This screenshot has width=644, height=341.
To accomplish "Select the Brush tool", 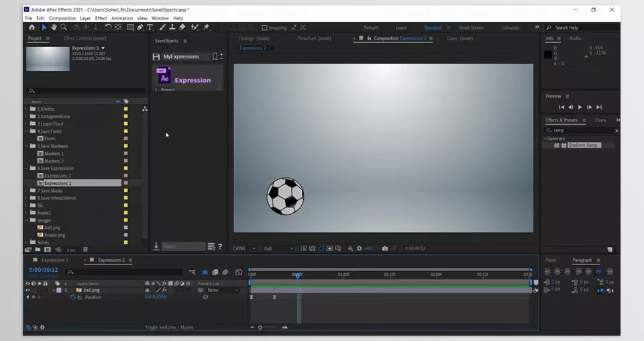I will 162,27.
